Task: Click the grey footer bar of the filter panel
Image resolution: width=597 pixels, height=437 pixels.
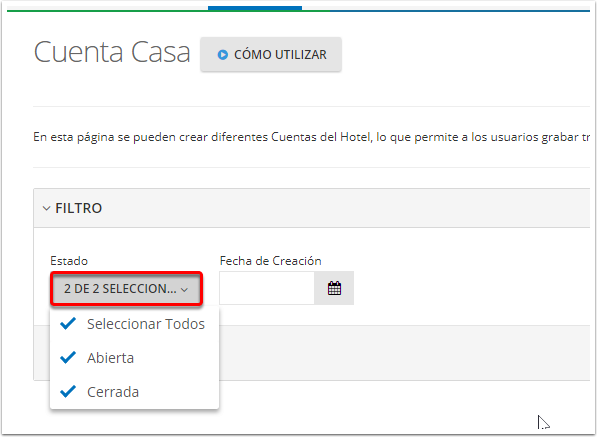Action: [x=404, y=352]
